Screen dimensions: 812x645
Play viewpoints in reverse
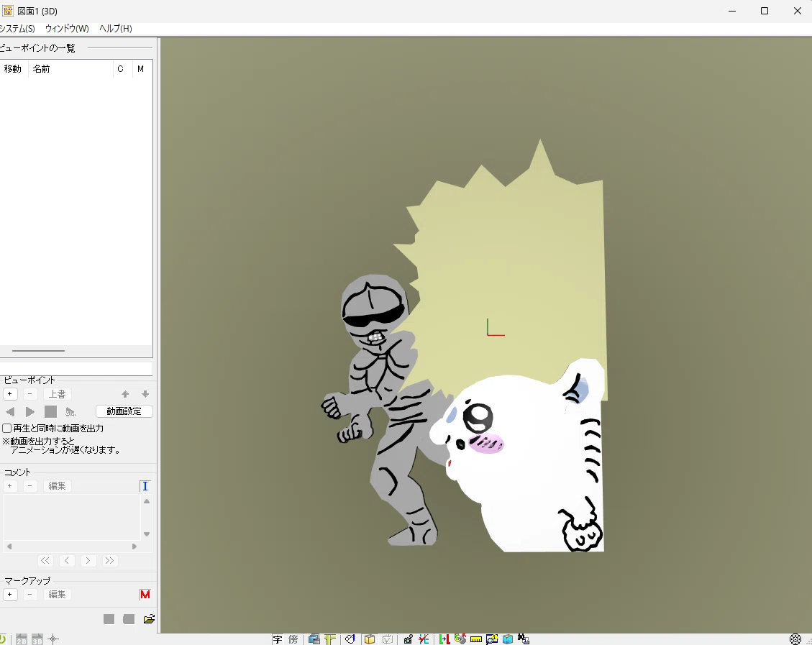coord(10,411)
